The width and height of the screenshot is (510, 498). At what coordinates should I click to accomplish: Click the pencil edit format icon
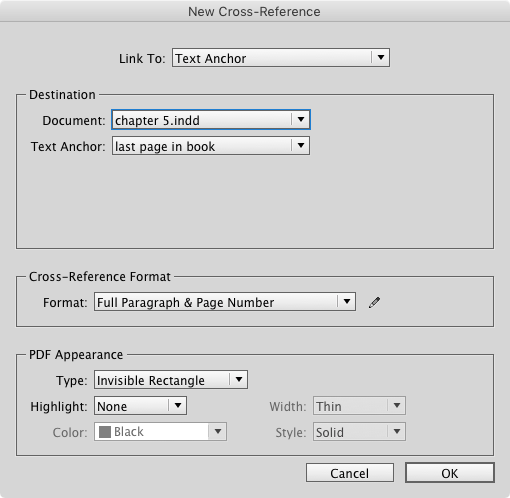coord(374,302)
